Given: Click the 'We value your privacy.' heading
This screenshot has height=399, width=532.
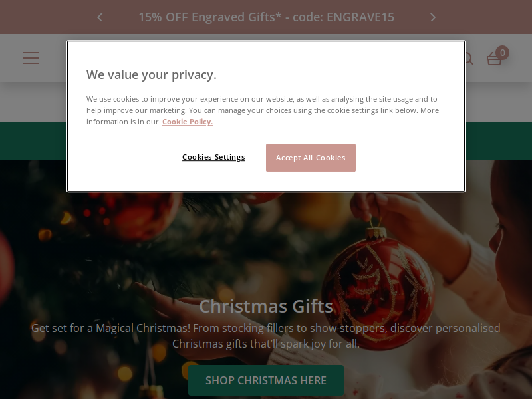Looking at the screenshot, I should click(152, 75).
